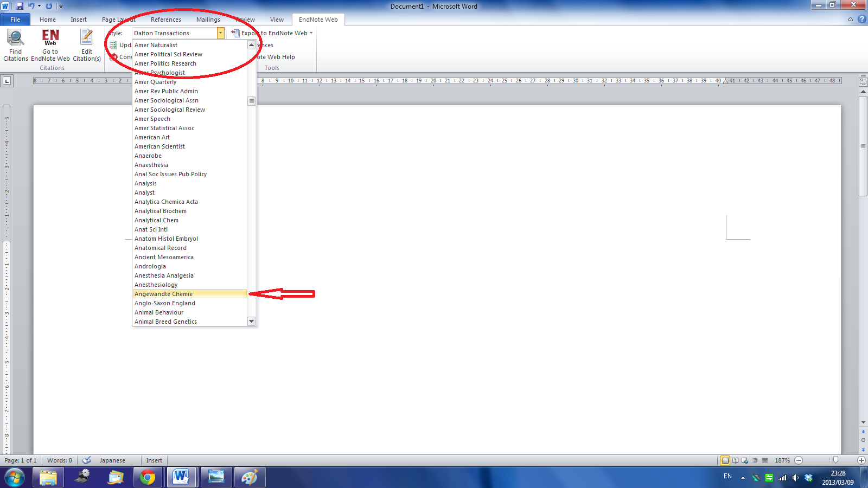Activate Draft view mode

[x=764, y=460]
